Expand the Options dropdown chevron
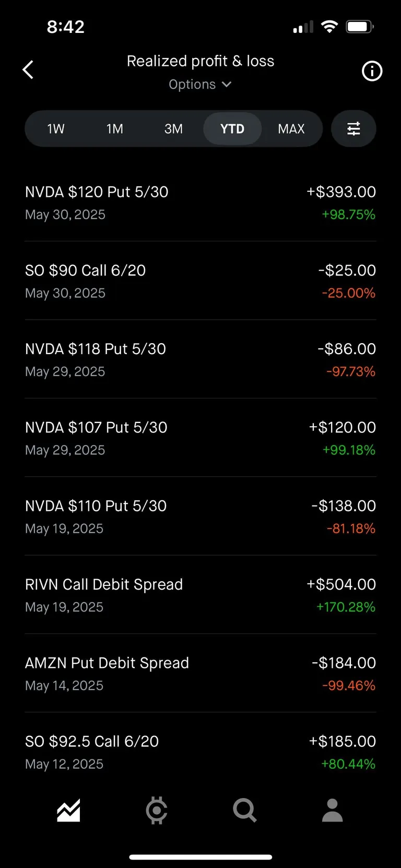Image resolution: width=401 pixels, height=868 pixels. pos(227,85)
